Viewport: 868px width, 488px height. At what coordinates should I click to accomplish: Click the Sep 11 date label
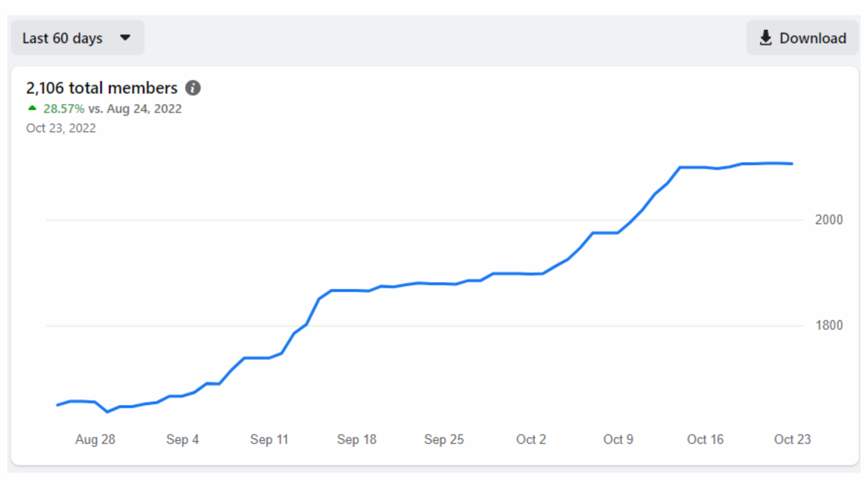tap(269, 439)
